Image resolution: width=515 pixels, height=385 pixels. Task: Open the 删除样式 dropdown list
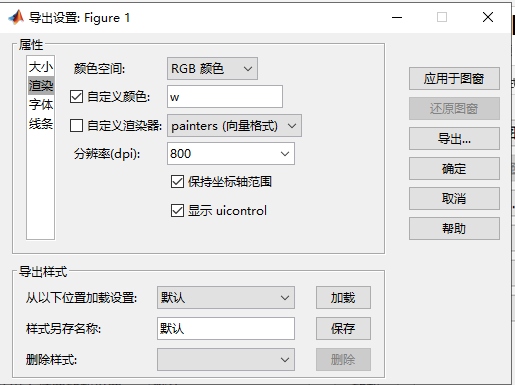226,360
